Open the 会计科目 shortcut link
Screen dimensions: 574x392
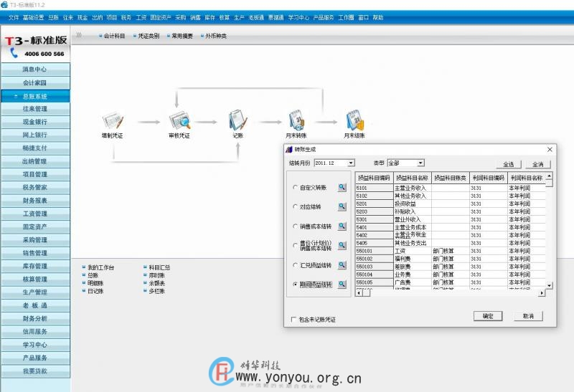(114, 36)
